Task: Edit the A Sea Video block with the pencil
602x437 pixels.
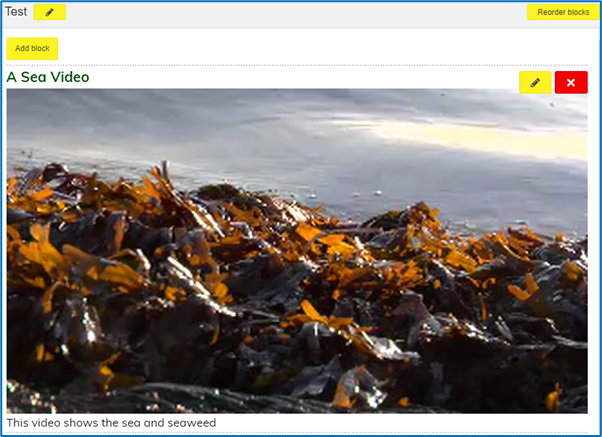Action: pos(535,82)
